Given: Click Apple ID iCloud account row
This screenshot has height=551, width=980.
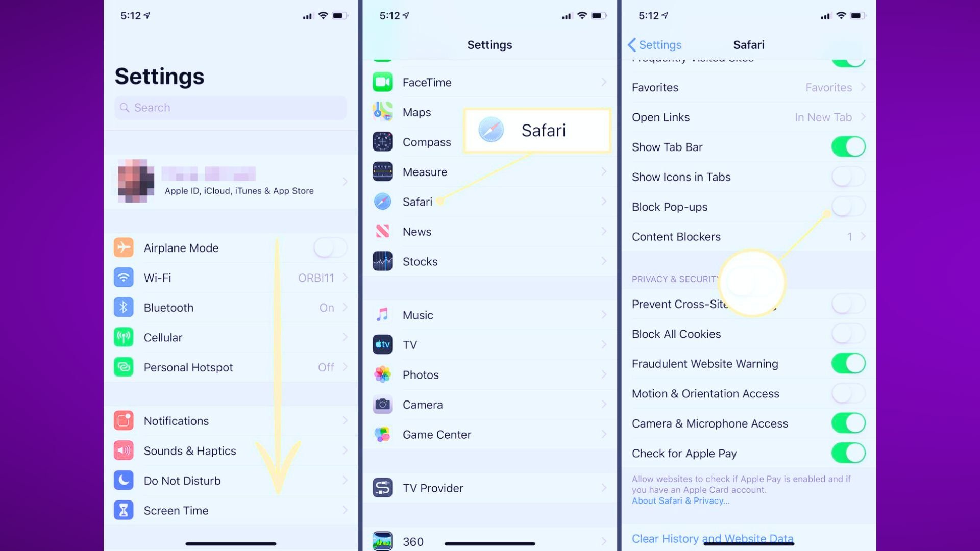Looking at the screenshot, I should [231, 182].
